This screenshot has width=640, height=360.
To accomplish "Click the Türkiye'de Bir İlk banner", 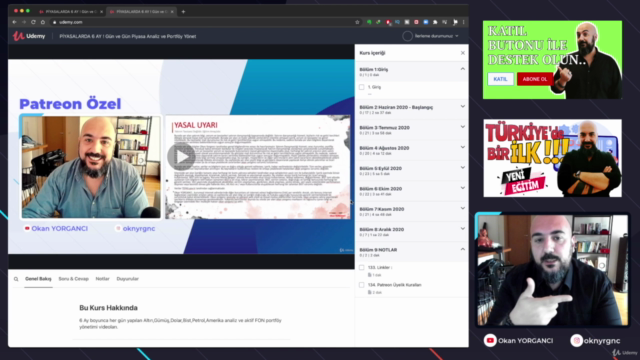I will click(x=553, y=158).
